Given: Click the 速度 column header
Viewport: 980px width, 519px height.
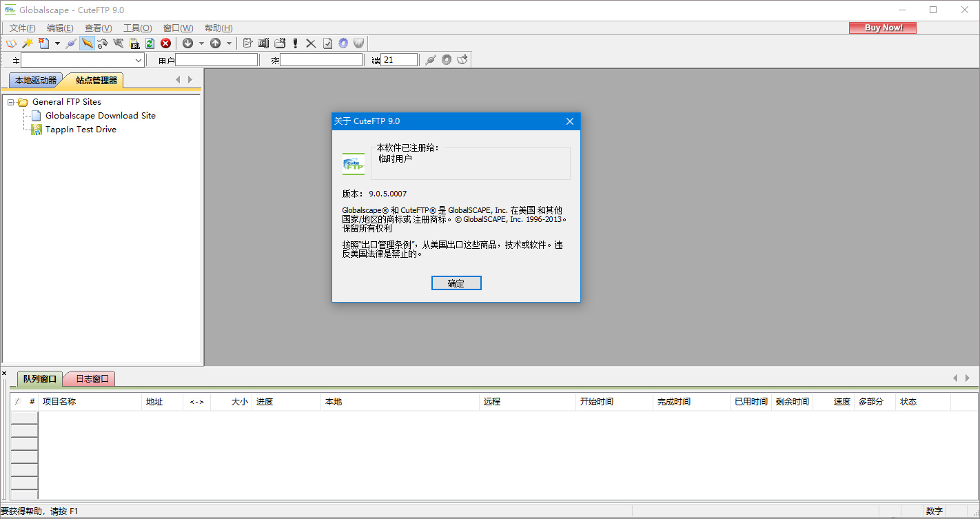Looking at the screenshot, I should click(834, 402).
